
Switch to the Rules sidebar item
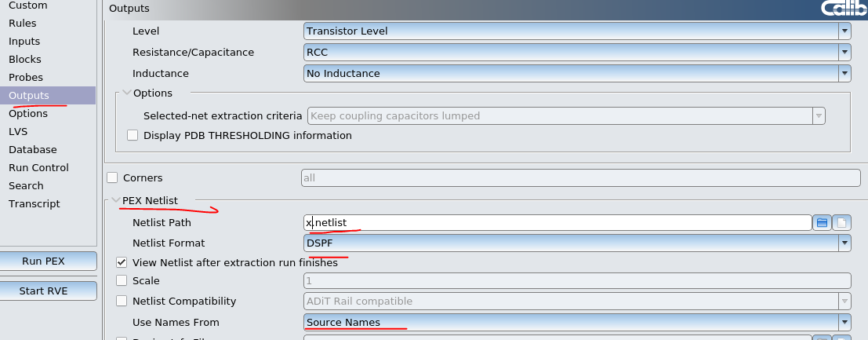(23, 24)
